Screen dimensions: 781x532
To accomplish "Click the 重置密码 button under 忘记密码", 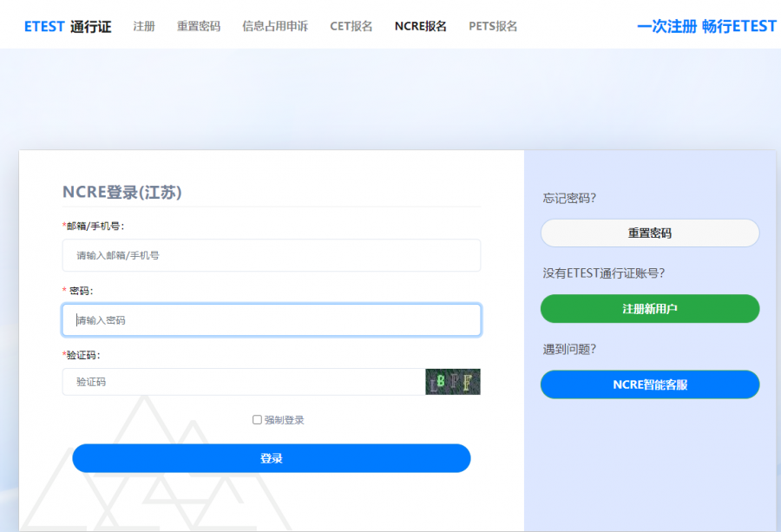I will coord(649,233).
